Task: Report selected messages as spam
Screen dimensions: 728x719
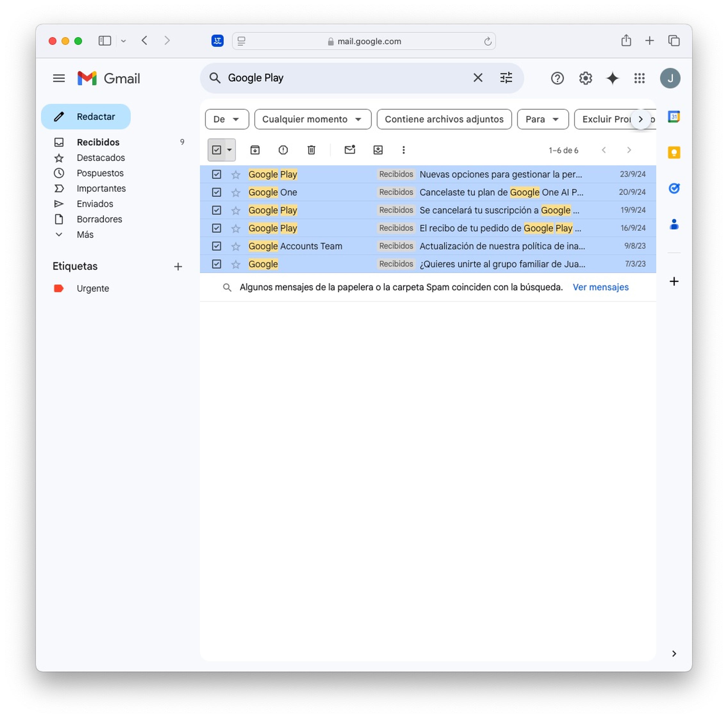Action: point(283,150)
